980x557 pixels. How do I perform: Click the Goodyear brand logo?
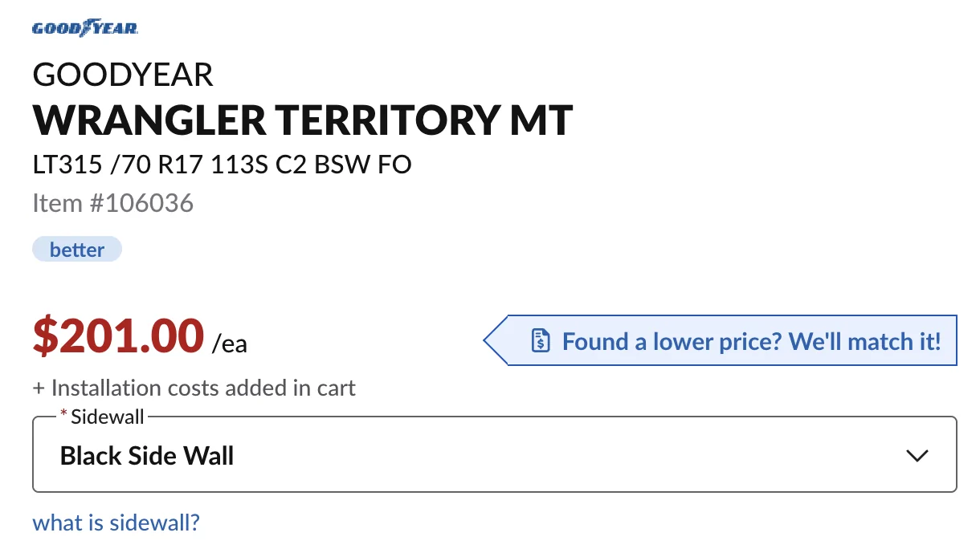[85, 28]
